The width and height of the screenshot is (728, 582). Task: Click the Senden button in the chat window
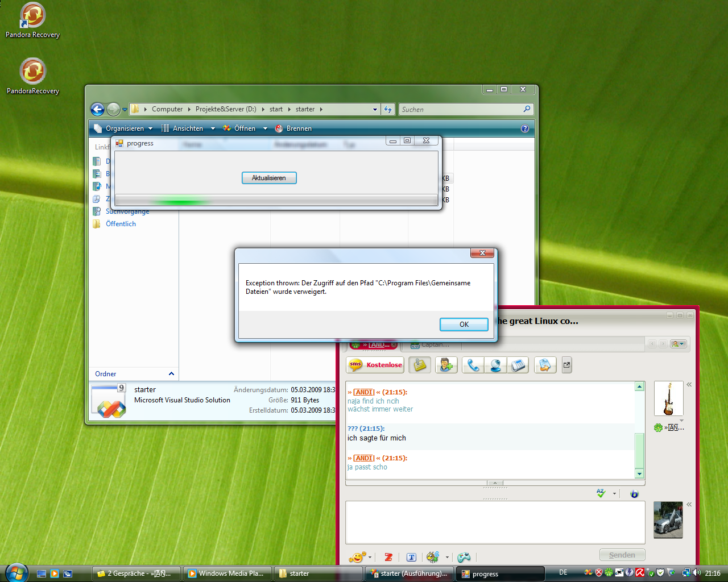point(622,555)
